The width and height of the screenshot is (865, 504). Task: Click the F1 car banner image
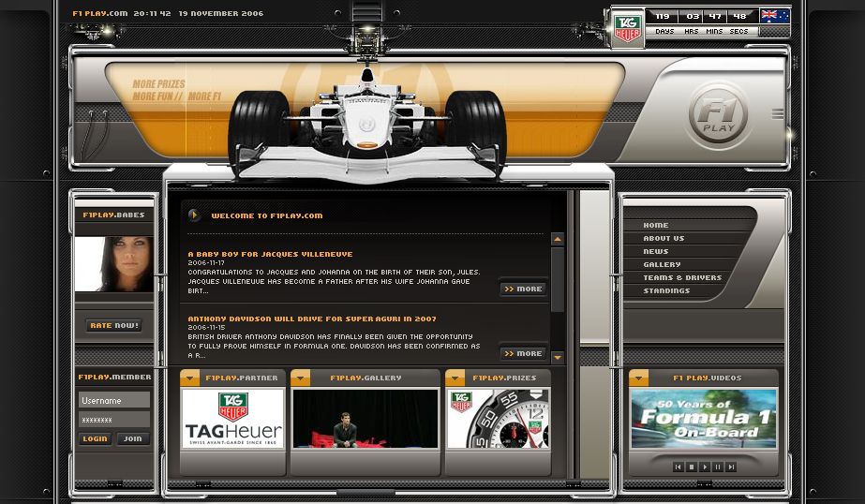[x=366, y=124]
